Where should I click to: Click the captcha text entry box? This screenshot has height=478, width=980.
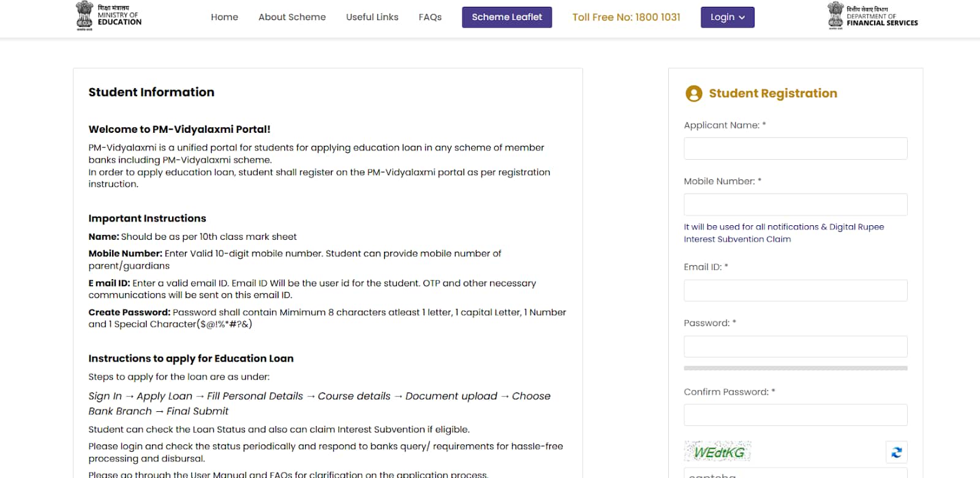(x=795, y=474)
